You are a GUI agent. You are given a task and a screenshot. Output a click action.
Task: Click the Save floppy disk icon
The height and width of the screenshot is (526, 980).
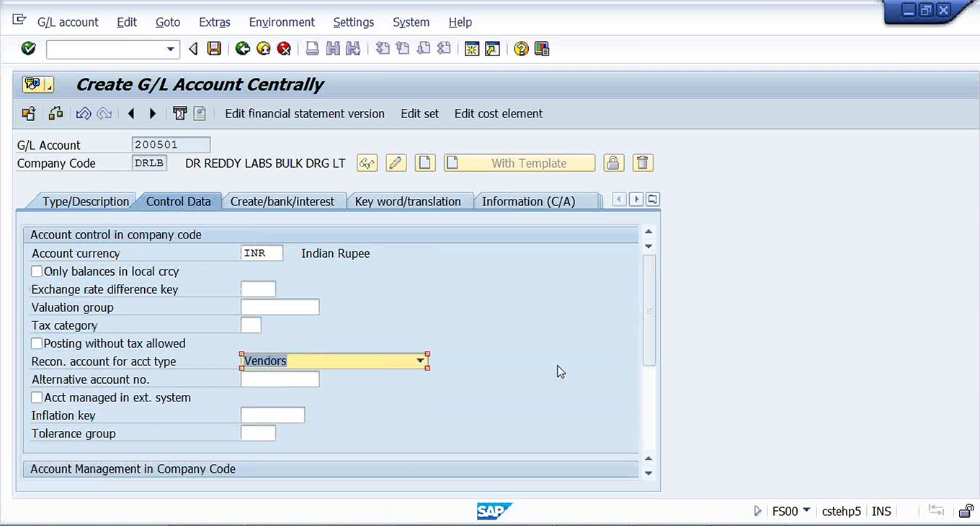pyautogui.click(x=214, y=49)
